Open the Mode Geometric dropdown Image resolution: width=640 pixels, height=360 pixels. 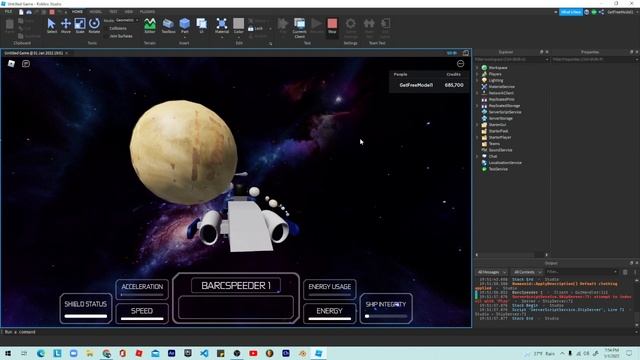tap(127, 20)
